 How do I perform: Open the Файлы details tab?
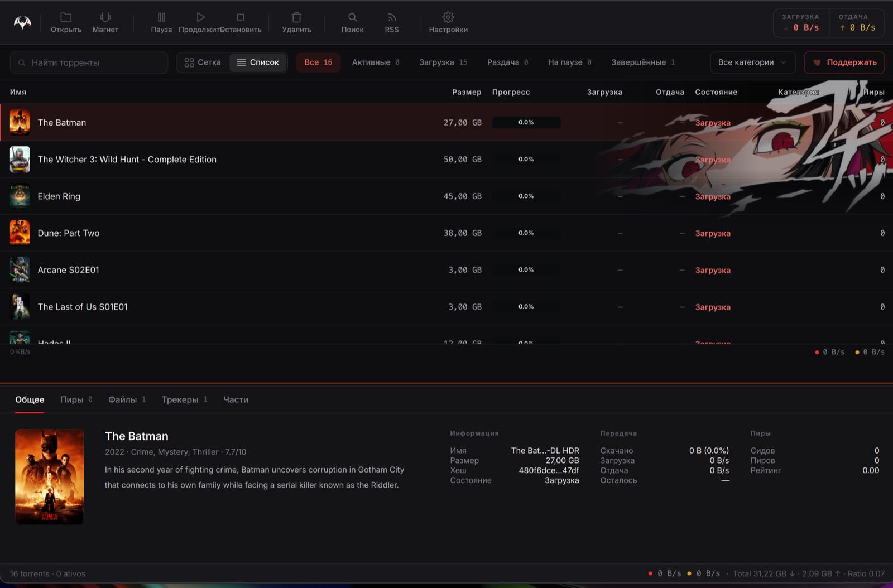tap(127, 399)
